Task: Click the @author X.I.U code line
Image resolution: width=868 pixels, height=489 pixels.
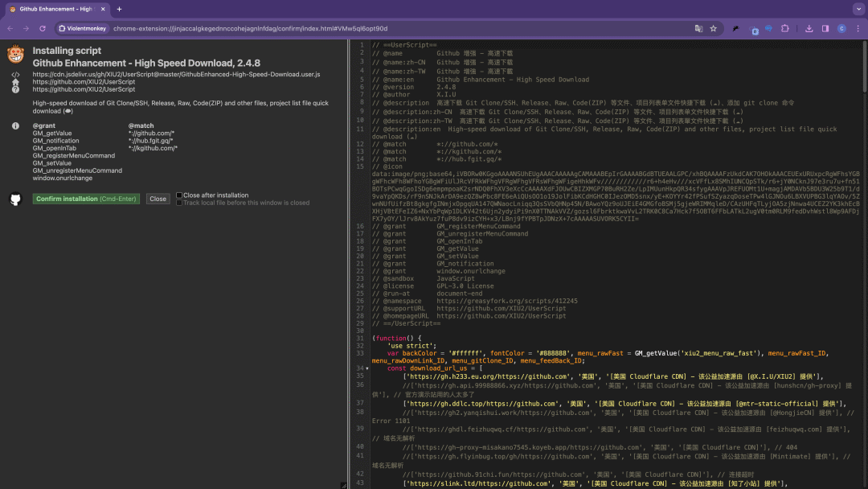Action: coord(414,94)
